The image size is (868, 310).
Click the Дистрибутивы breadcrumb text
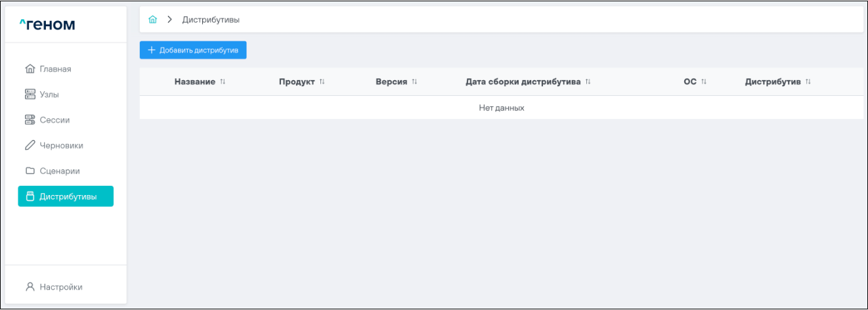(211, 20)
